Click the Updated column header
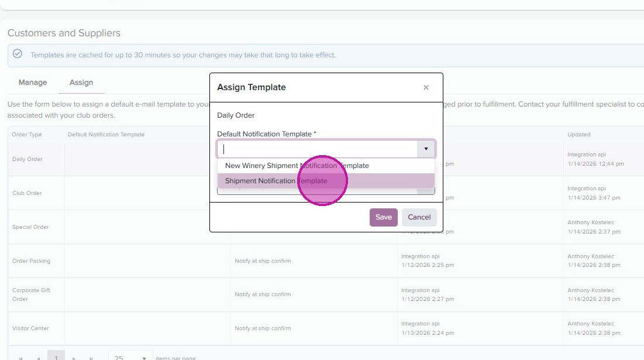 pyautogui.click(x=578, y=135)
